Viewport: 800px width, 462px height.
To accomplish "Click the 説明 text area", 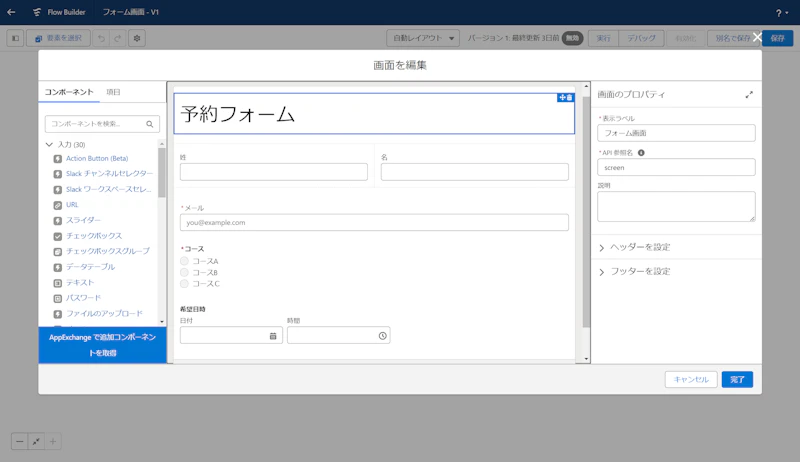I will pyautogui.click(x=676, y=207).
